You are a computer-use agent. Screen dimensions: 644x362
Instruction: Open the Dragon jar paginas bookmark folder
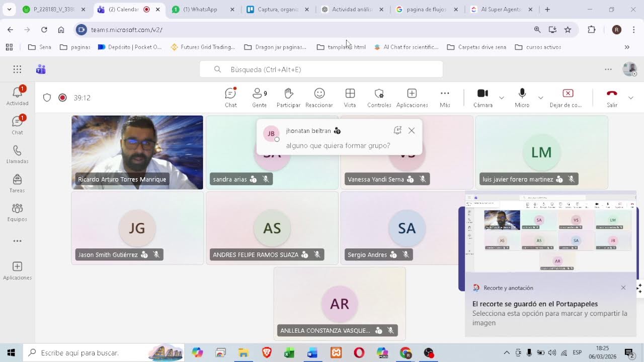pos(275,47)
